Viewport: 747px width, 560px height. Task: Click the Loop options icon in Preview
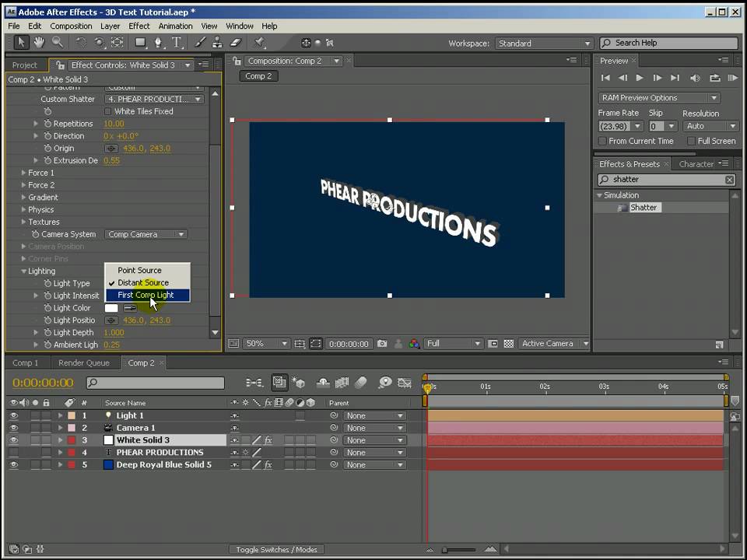(x=714, y=78)
